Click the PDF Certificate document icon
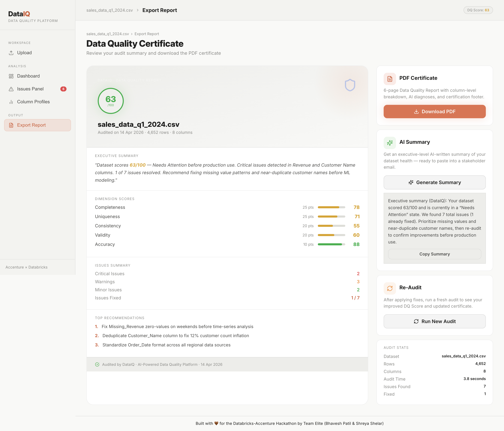Viewport: 504px width, 431px height. 390,79
